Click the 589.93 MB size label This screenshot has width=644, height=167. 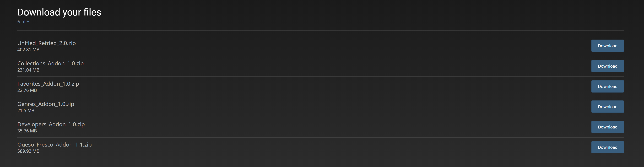coord(28,151)
